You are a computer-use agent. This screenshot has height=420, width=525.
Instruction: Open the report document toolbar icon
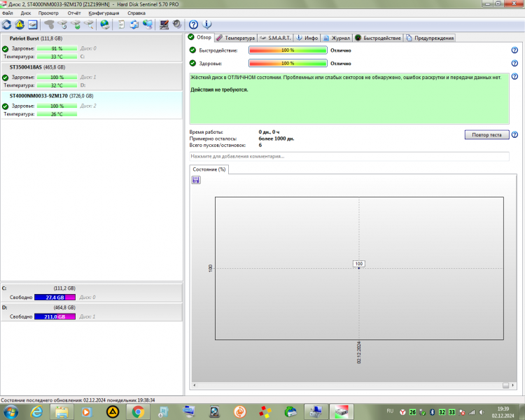pos(121,24)
